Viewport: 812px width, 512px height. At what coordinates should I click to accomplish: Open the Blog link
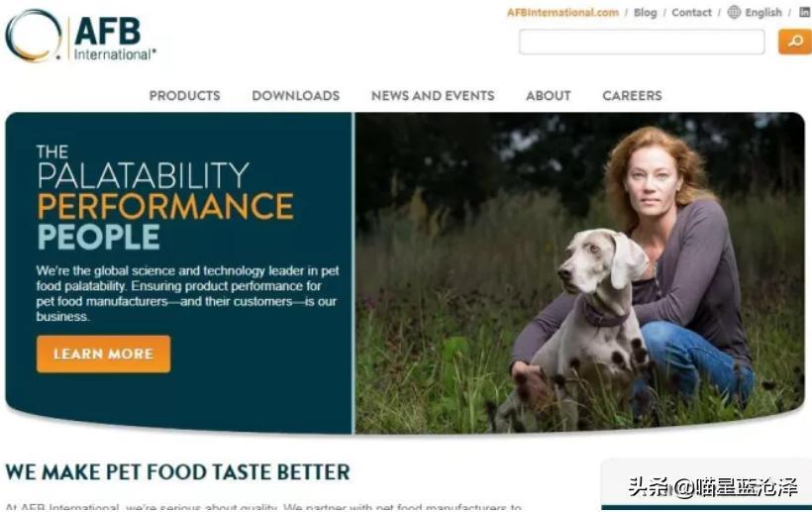[645, 13]
